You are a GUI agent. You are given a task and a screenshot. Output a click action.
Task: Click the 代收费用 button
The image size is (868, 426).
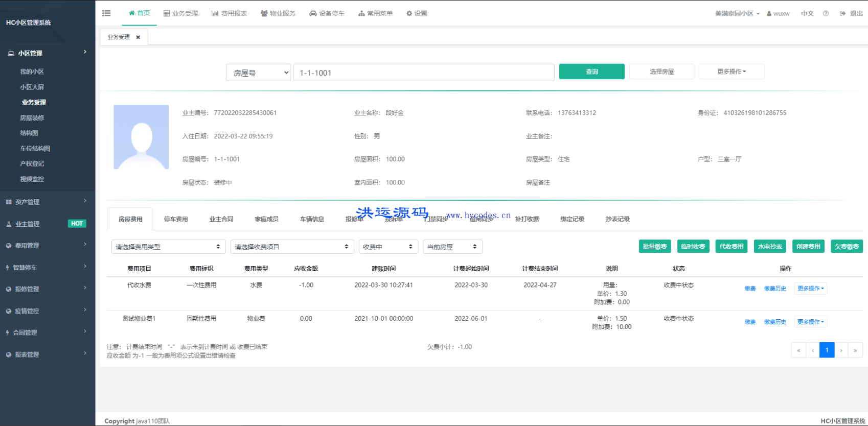(x=732, y=246)
